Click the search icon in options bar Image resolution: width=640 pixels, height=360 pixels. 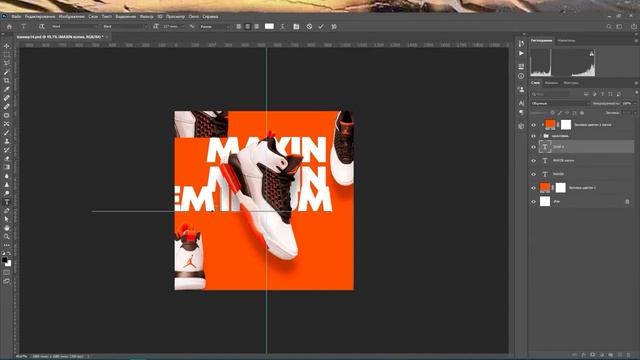click(609, 27)
